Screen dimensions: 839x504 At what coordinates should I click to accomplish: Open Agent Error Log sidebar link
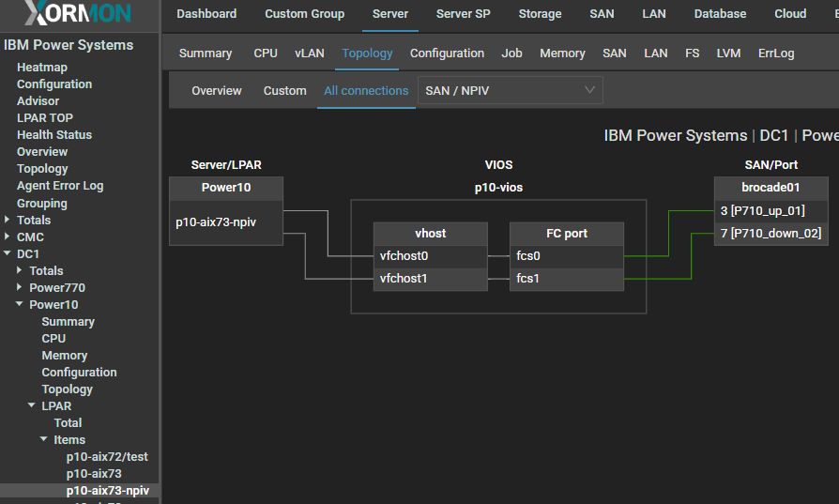coord(60,185)
